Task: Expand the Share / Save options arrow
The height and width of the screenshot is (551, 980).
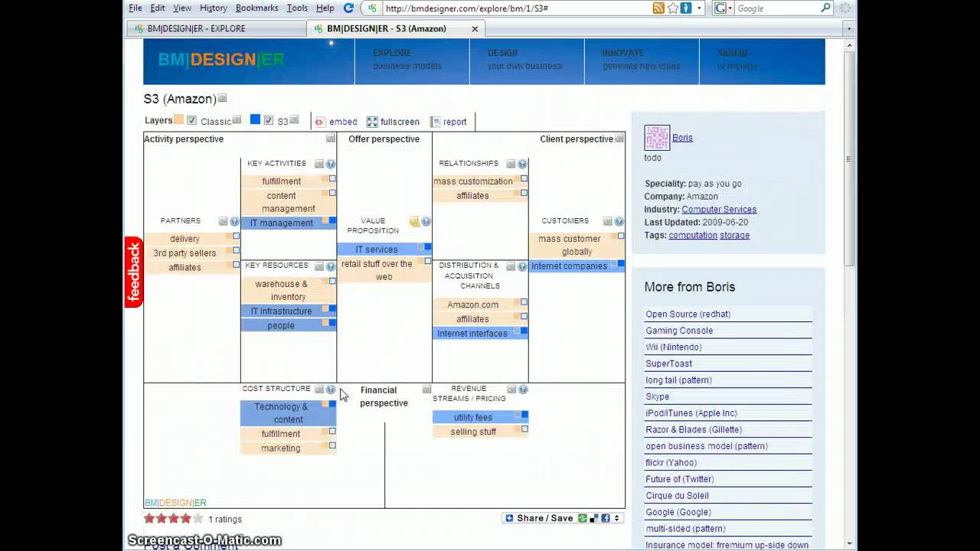Action: tap(617, 518)
